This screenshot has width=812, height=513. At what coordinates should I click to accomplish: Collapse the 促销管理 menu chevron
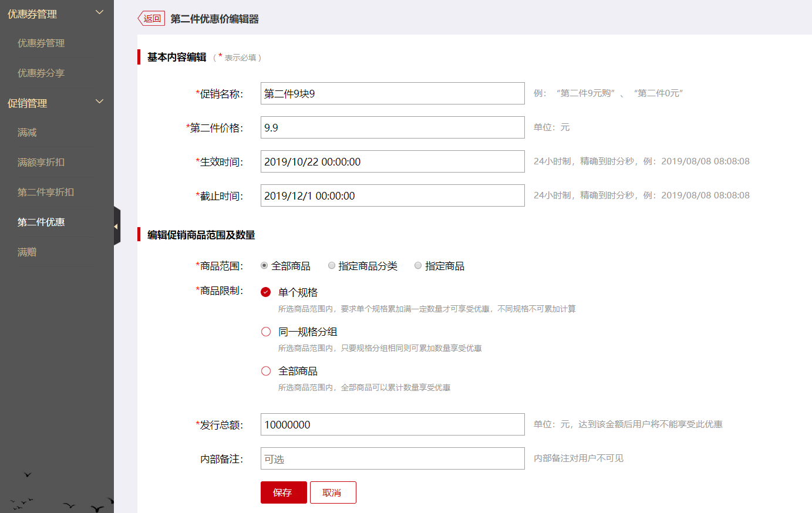99,101
